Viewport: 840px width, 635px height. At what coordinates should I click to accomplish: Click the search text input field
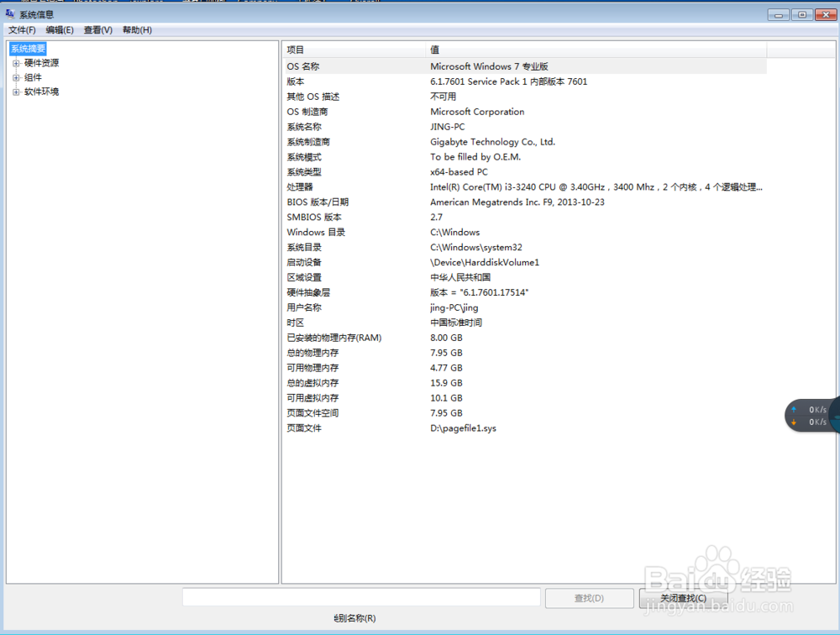(361, 597)
